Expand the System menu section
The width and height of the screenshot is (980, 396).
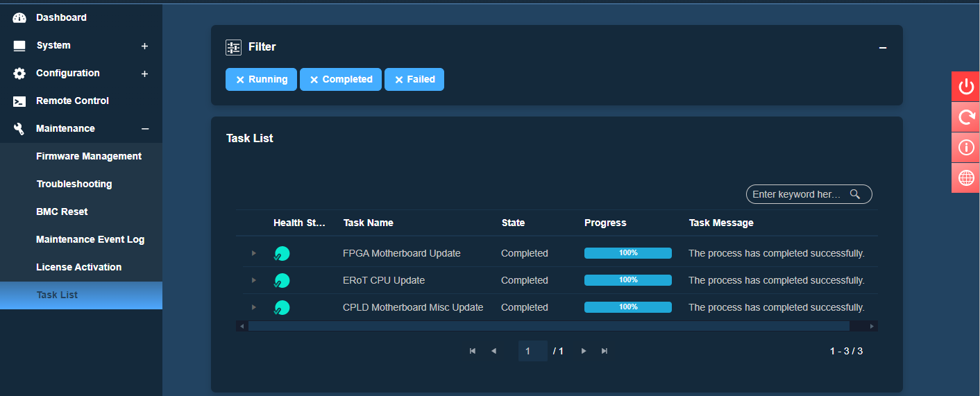[144, 46]
